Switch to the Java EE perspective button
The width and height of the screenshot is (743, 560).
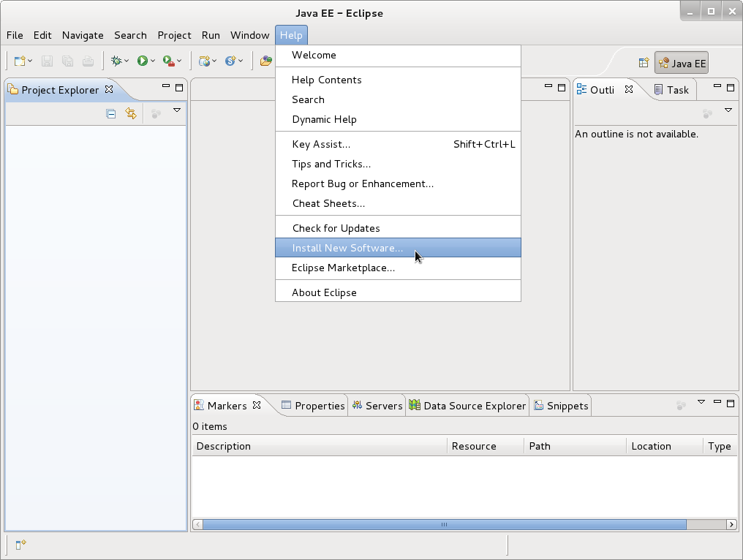[681, 63]
